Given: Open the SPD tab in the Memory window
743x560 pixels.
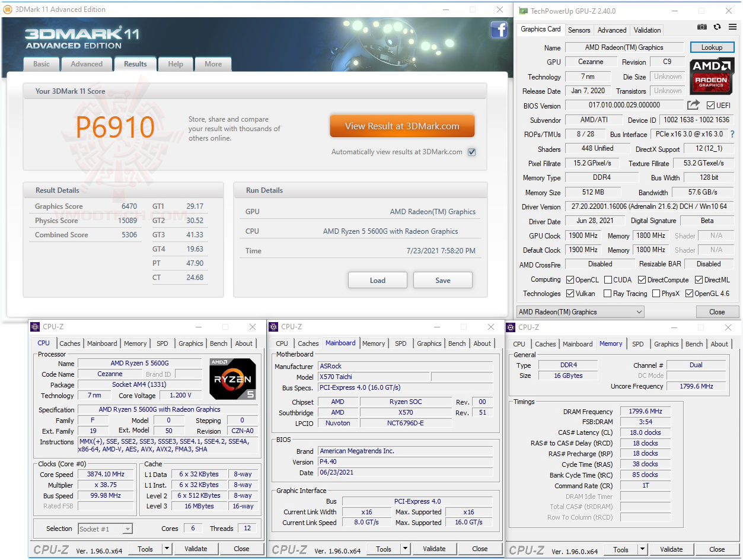Looking at the screenshot, I should pyautogui.click(x=638, y=343).
